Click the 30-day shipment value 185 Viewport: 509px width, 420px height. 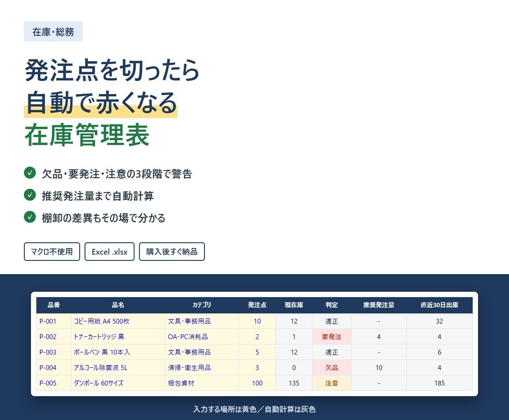pyautogui.click(x=439, y=383)
